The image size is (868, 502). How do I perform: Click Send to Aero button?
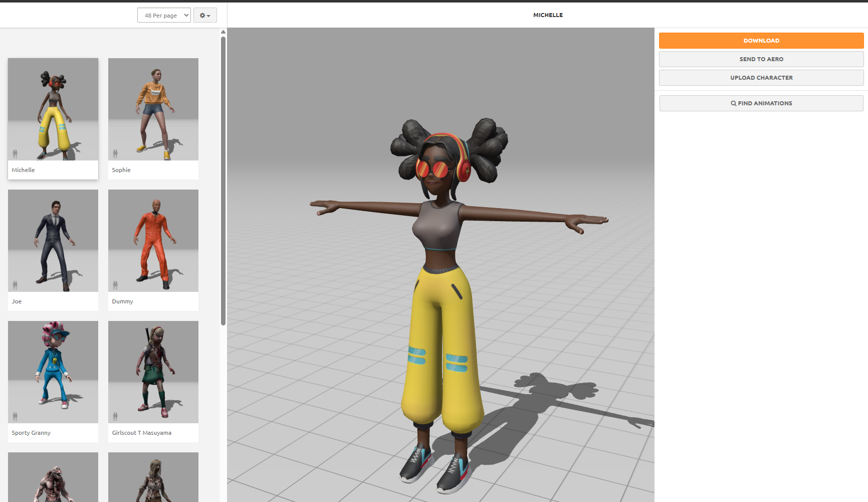761,59
